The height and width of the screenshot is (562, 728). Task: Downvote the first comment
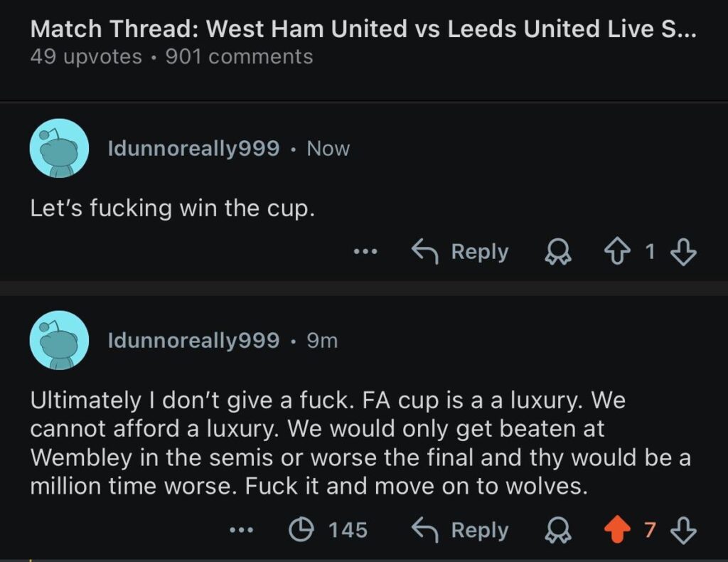[684, 251]
